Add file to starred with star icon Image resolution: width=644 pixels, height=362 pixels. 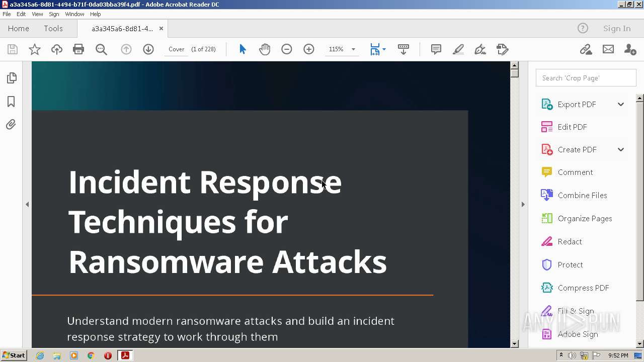click(35, 49)
